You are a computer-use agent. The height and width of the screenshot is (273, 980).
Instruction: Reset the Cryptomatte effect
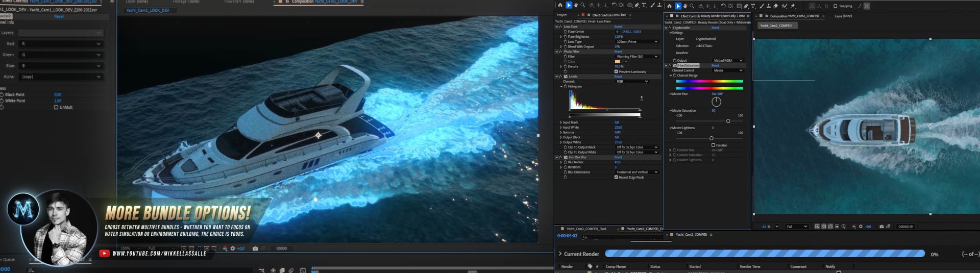[x=715, y=28]
